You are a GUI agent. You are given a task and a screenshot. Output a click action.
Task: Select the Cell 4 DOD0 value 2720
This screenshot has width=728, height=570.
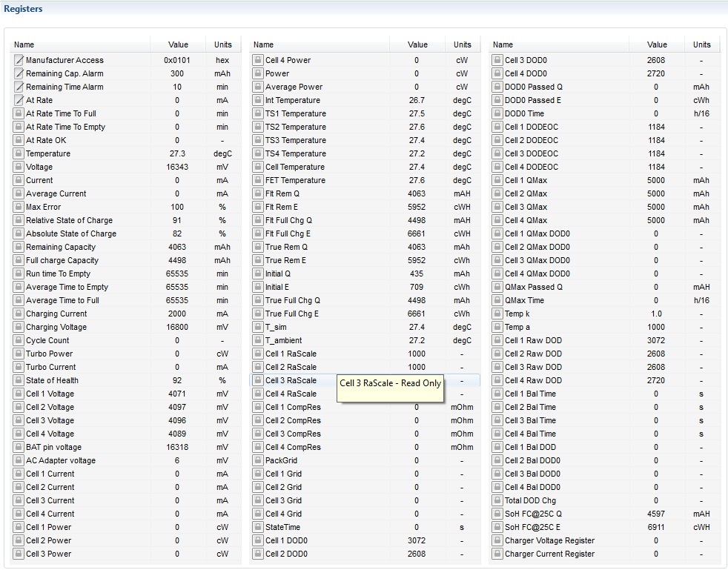coord(656,73)
